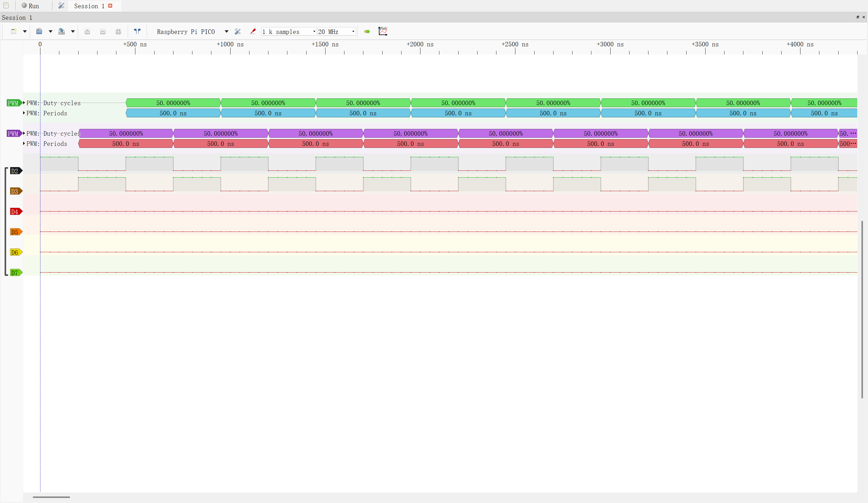Click the red probe channels icon
The image size is (868, 503).
point(253,31)
